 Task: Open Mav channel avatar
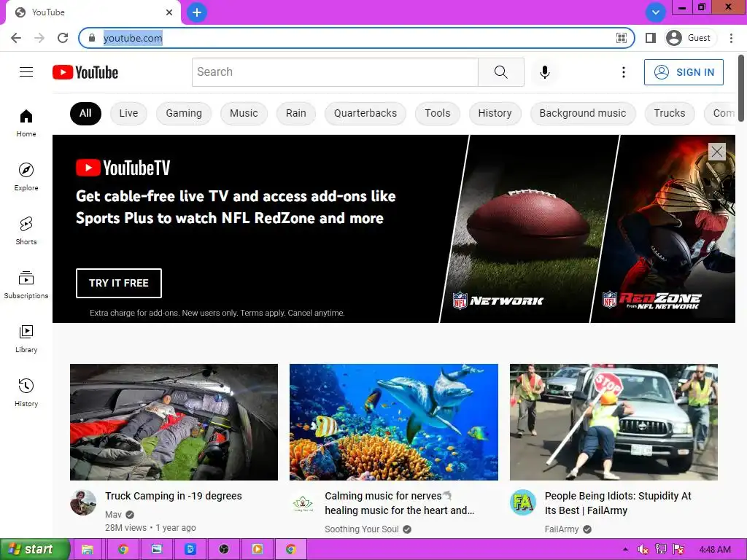[x=83, y=502]
